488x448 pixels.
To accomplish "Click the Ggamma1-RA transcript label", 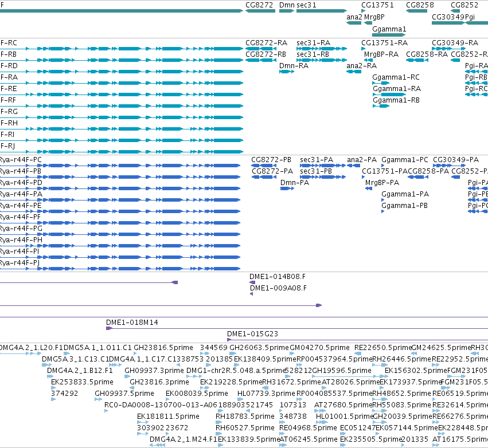I will click(397, 89).
